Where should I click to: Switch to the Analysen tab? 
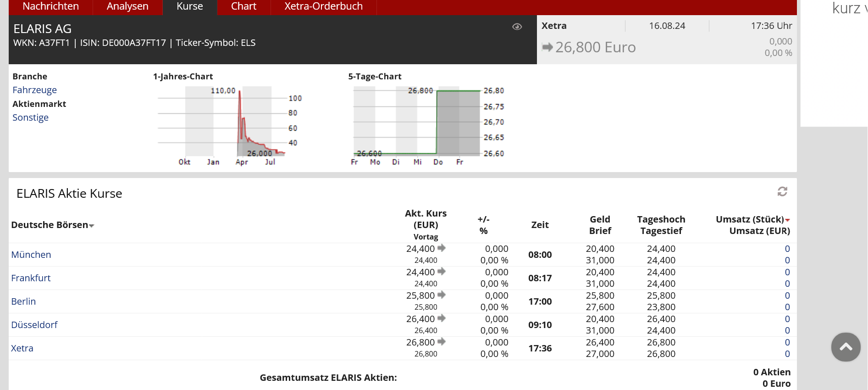tap(127, 6)
